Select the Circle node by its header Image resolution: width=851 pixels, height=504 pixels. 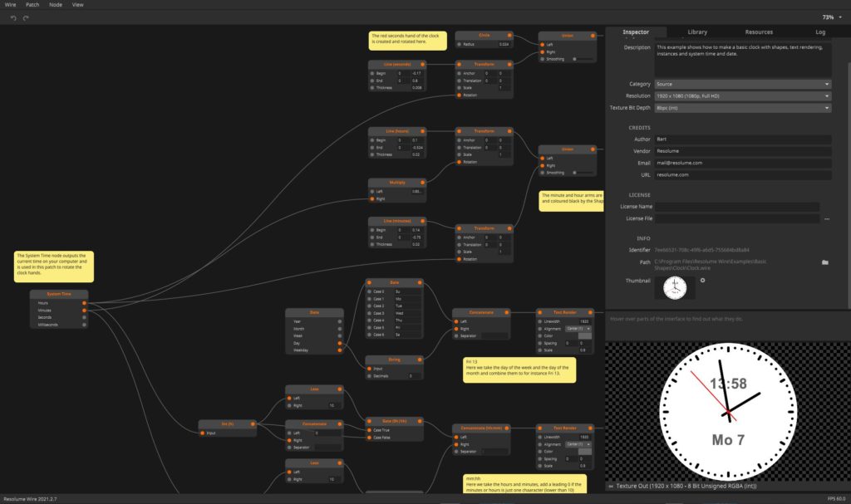[x=485, y=35]
